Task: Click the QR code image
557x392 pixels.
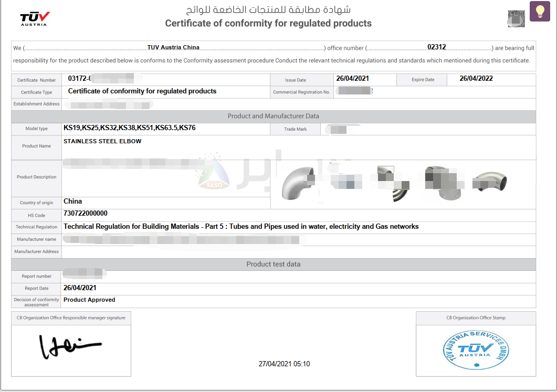Action: click(x=516, y=19)
